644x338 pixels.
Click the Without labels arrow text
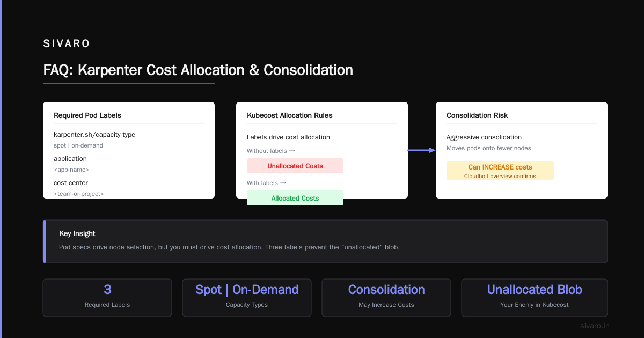point(272,151)
